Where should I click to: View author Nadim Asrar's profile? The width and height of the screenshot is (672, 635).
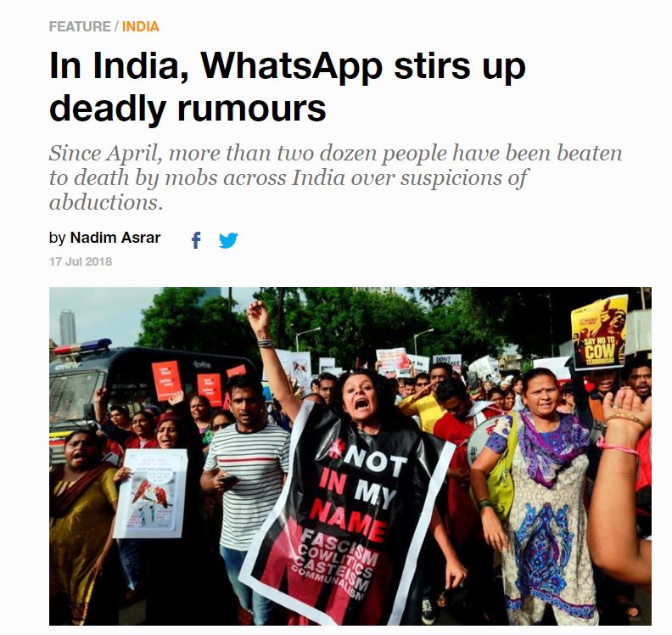pos(115,238)
